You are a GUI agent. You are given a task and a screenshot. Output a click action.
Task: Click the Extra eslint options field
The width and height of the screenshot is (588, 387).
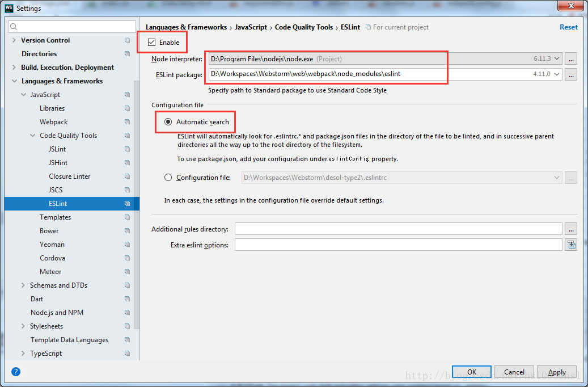click(x=398, y=245)
